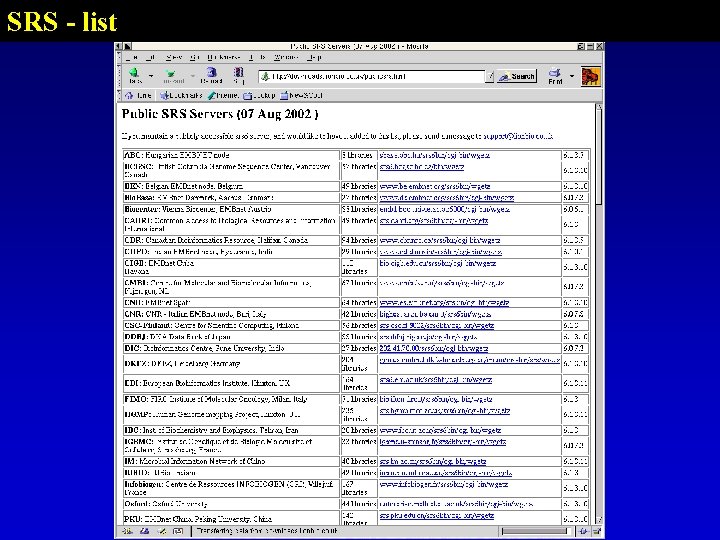Open Address Book from the status bar icon

[178, 531]
